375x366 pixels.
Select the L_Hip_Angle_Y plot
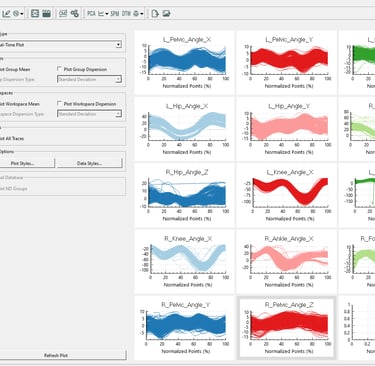pyautogui.click(x=287, y=129)
